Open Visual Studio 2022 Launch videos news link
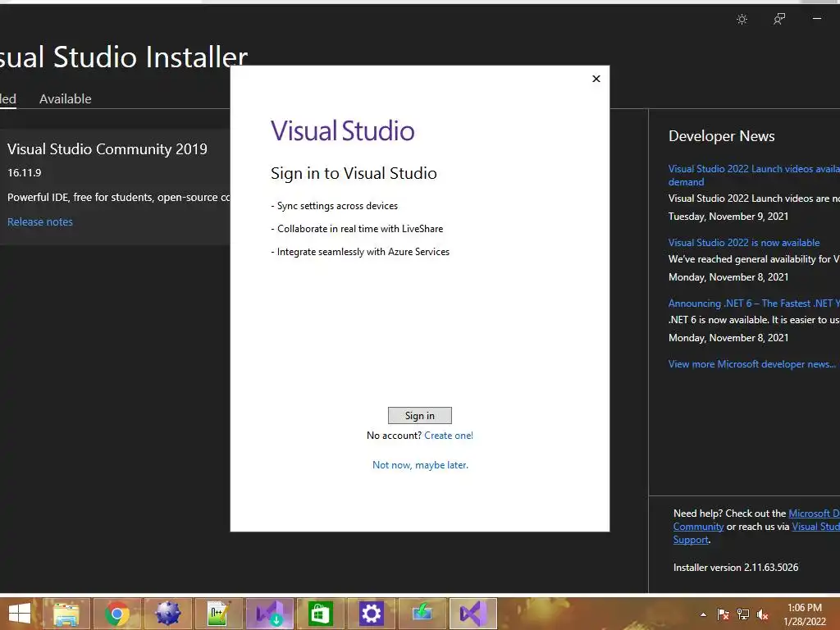 click(x=754, y=176)
